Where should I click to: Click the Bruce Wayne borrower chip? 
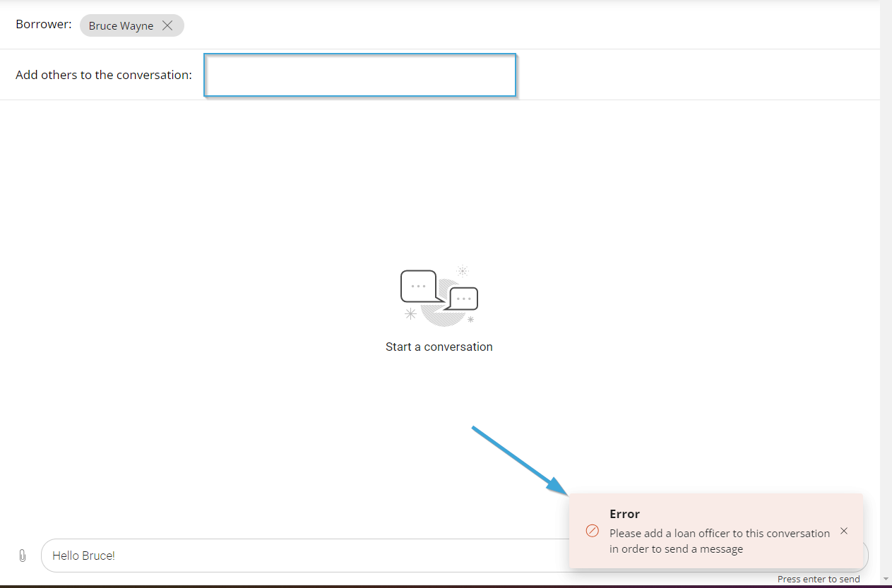pos(121,26)
